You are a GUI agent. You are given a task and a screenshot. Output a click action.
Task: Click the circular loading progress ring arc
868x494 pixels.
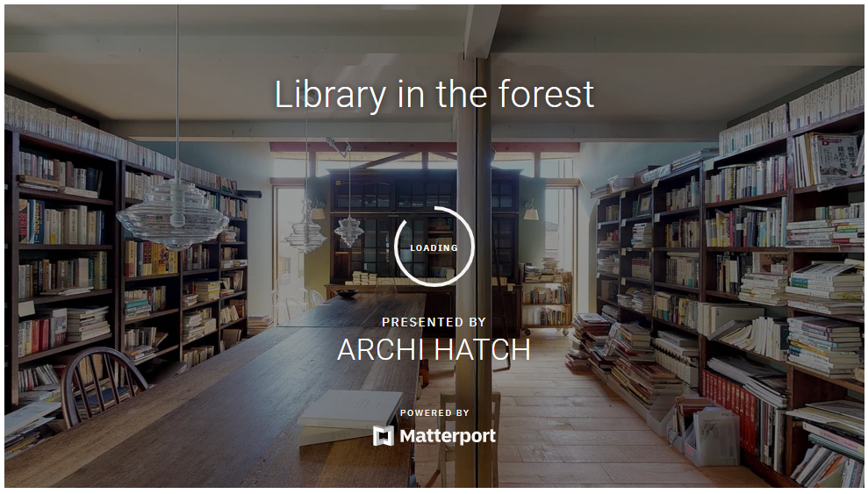(434, 247)
